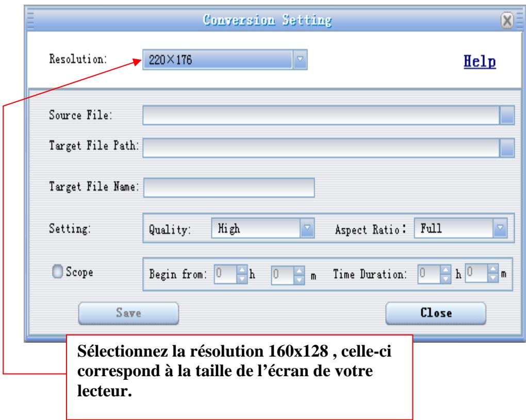Image resolution: width=526 pixels, height=420 pixels.
Task: Decrease Begin from minutes value
Action: point(299,279)
